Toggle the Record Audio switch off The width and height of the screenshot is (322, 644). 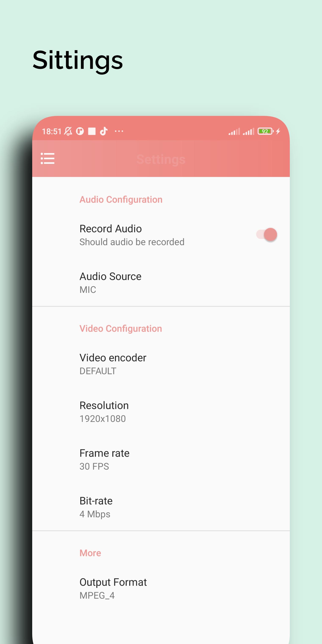pos(266,235)
